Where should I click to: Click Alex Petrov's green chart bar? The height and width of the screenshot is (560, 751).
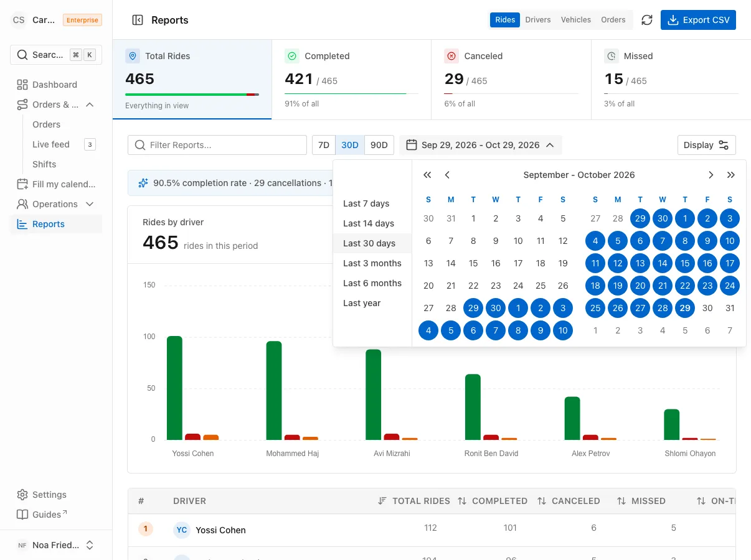[572, 418]
